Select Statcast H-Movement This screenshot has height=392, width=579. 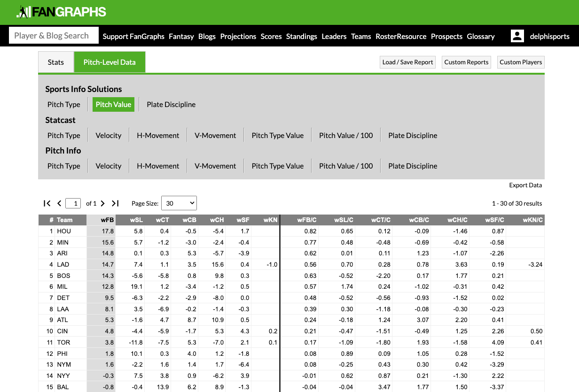pos(158,135)
